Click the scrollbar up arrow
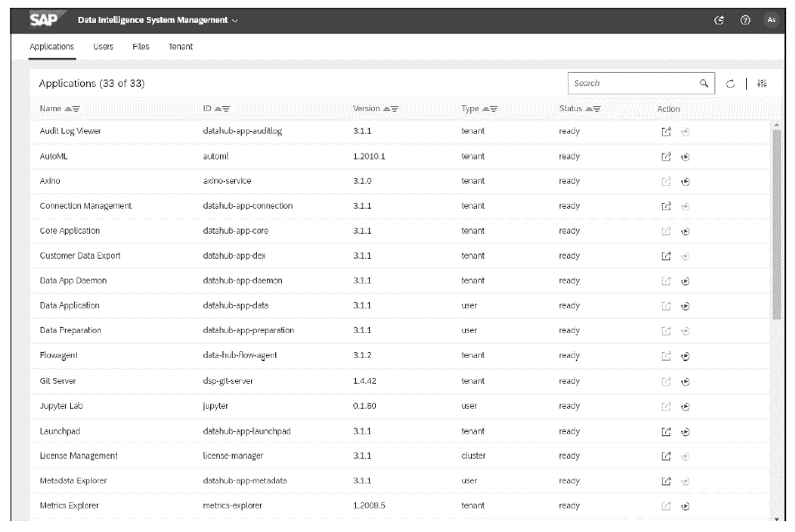The height and width of the screenshot is (532, 795). click(x=776, y=124)
